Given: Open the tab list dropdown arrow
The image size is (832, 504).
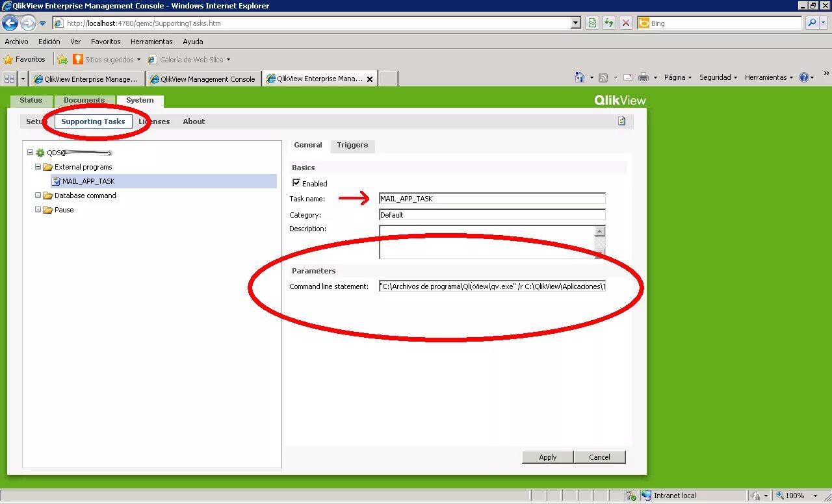Looking at the screenshot, I should tap(23, 79).
